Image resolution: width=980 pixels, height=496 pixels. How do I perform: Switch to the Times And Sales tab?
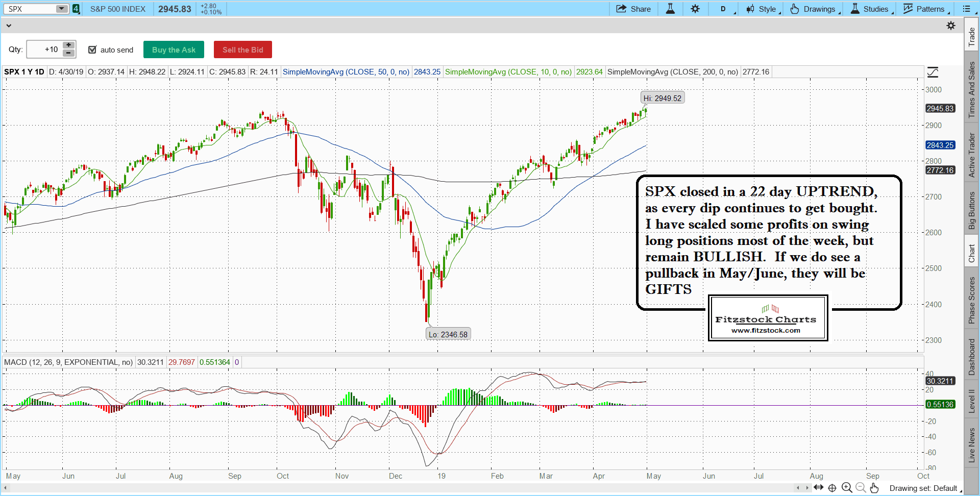click(971, 90)
